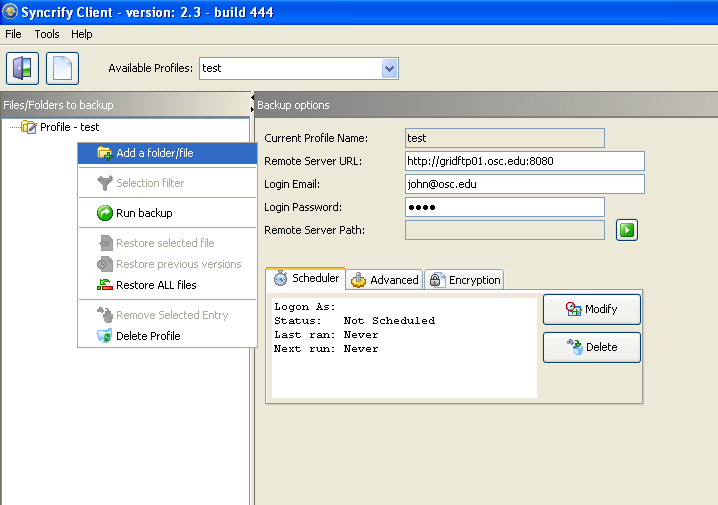Choose Add a folder/file from context menu

167,153
